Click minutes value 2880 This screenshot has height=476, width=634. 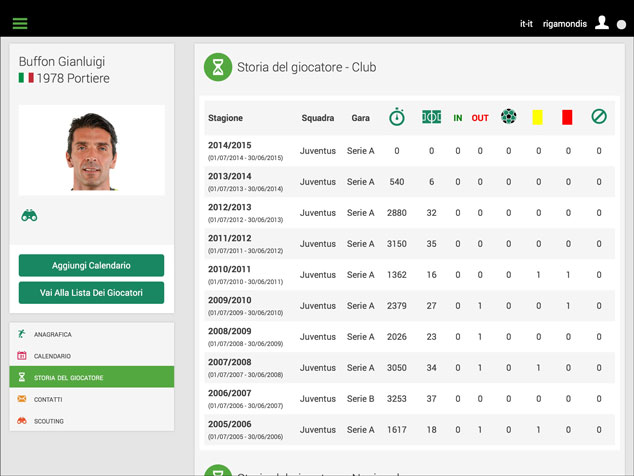[397, 213]
